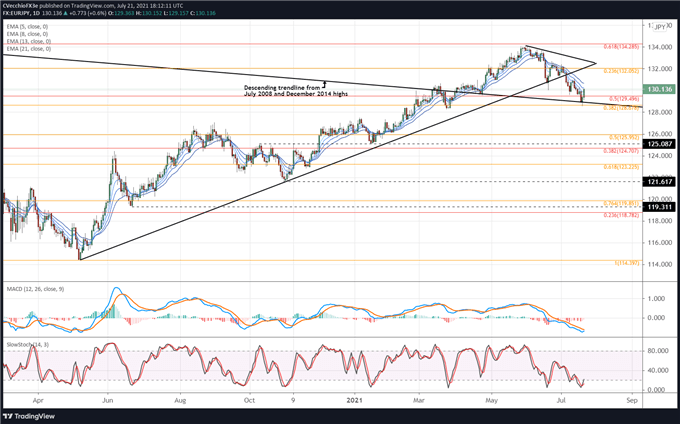This screenshot has height=424, width=680.
Task: Select the 0.236(132.052) Fibonacci label
Action: point(621,71)
